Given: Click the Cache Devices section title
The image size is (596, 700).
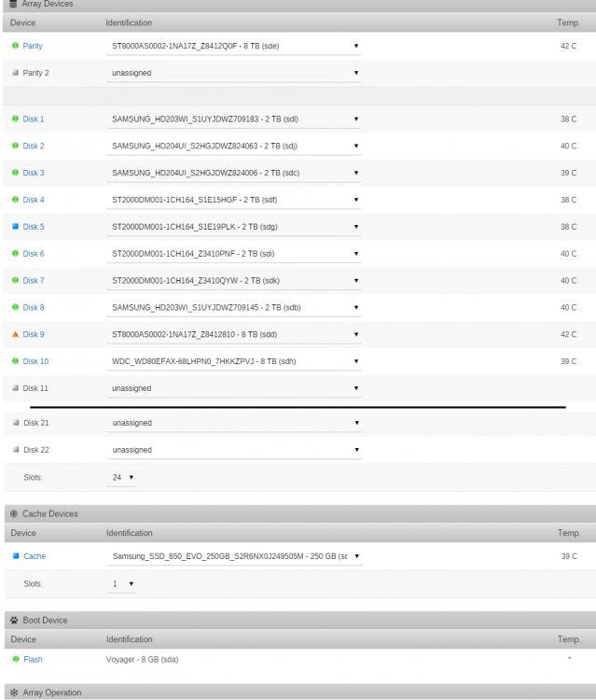Looking at the screenshot, I should pyautogui.click(x=50, y=514).
